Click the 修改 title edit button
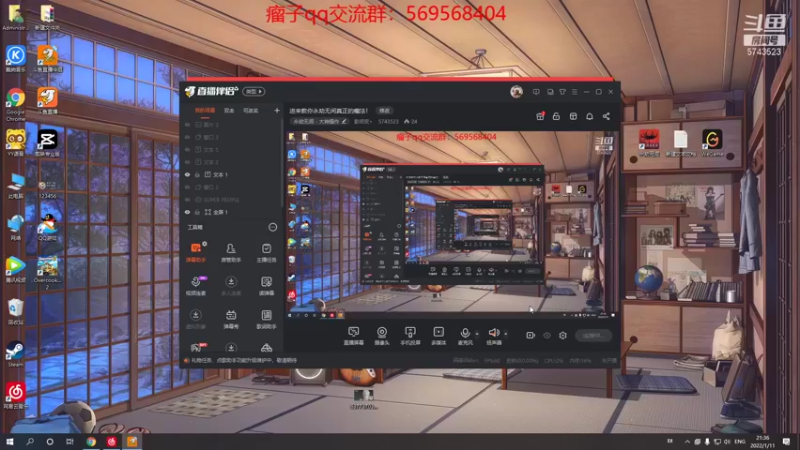The height and width of the screenshot is (450, 800). [x=384, y=110]
